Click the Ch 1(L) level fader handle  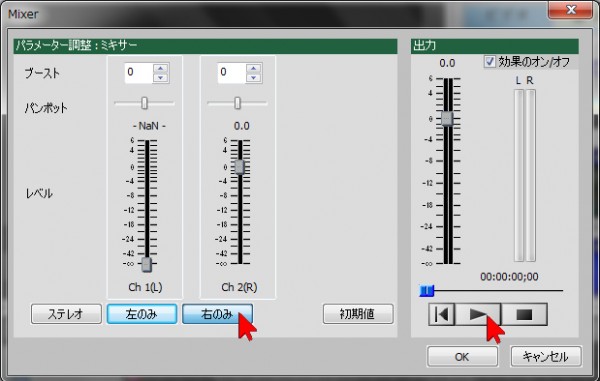tap(147, 264)
